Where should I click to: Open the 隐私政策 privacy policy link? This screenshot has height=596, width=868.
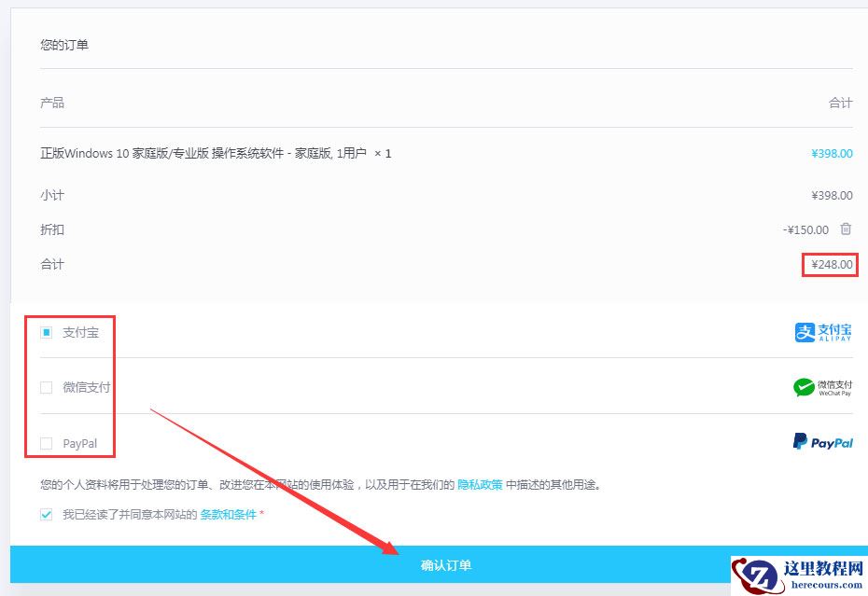click(x=480, y=483)
